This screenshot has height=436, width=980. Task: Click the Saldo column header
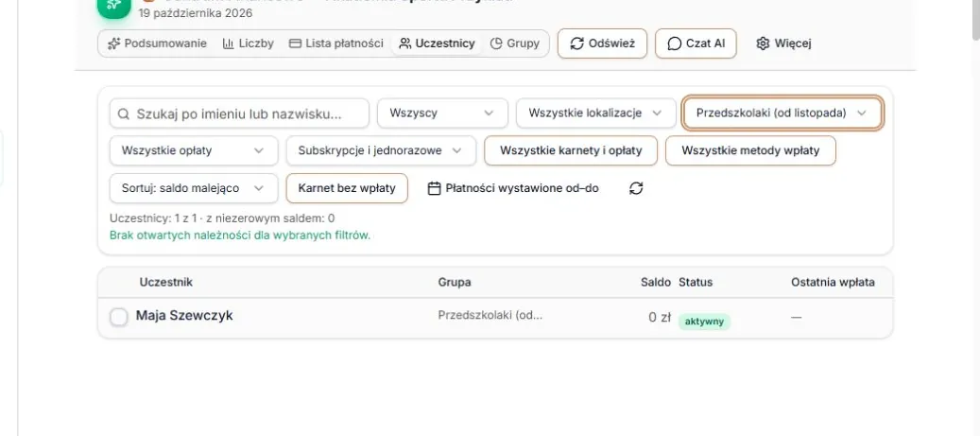(x=656, y=282)
